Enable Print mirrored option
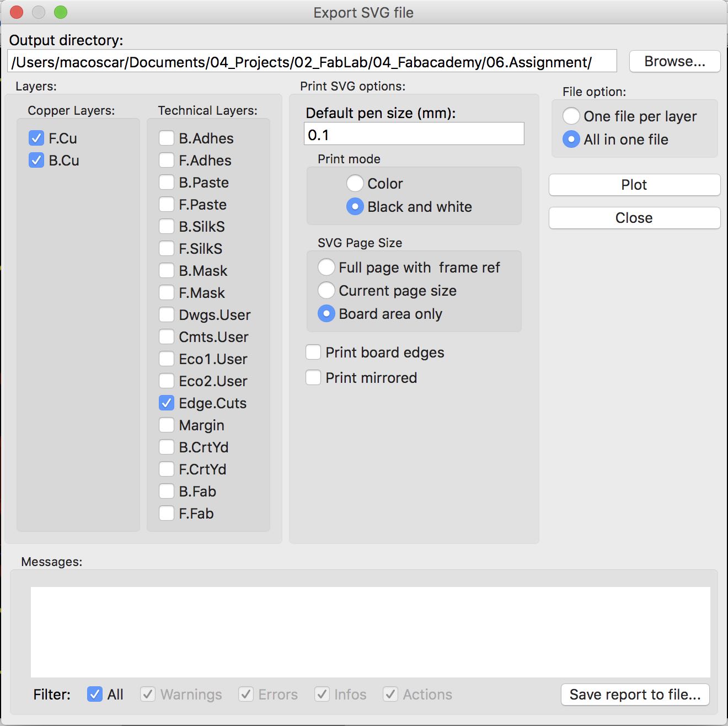 [x=313, y=377]
